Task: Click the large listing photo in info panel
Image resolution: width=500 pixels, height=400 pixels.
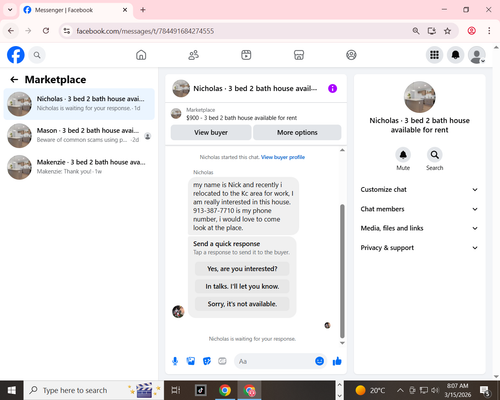Action: click(x=419, y=97)
